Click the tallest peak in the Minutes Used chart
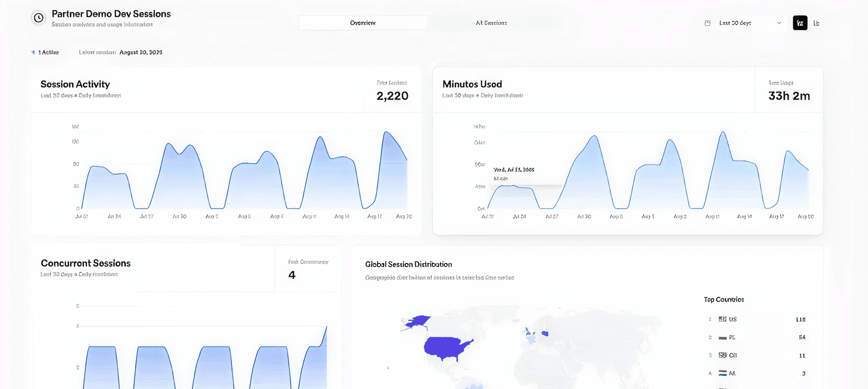Viewport: 868px width, 389px height. click(724, 133)
